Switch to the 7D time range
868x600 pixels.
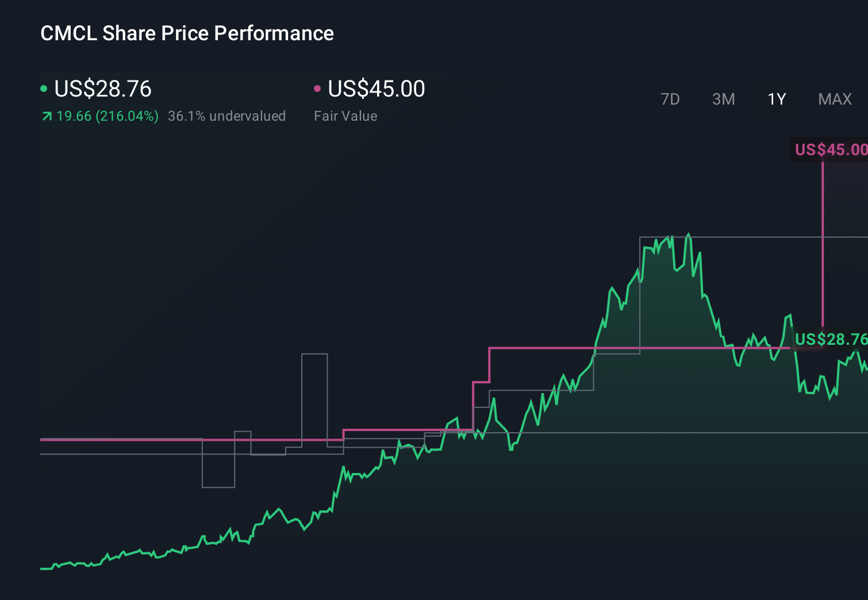[670, 99]
